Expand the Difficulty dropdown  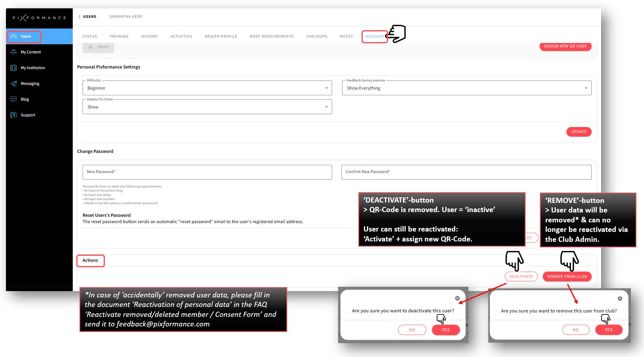click(207, 88)
